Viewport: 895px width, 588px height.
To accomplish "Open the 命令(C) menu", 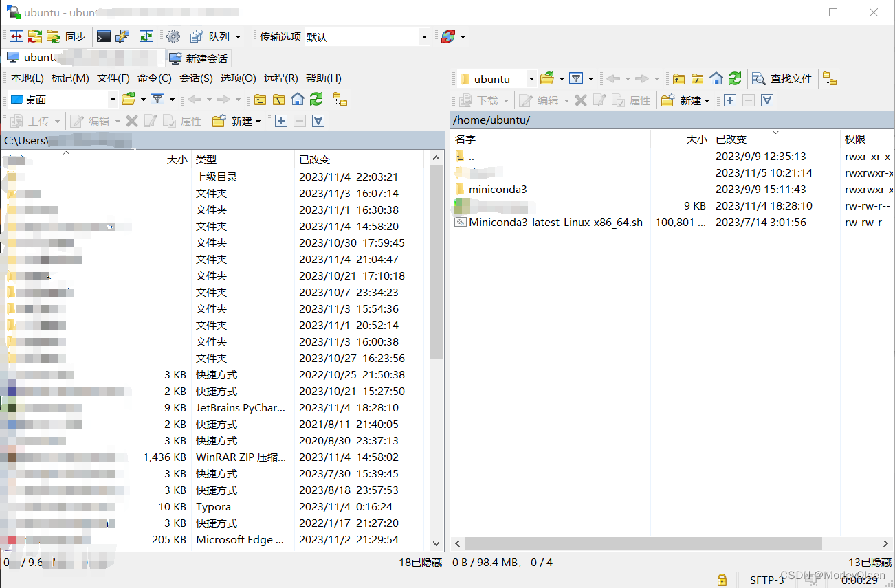I will click(x=155, y=78).
